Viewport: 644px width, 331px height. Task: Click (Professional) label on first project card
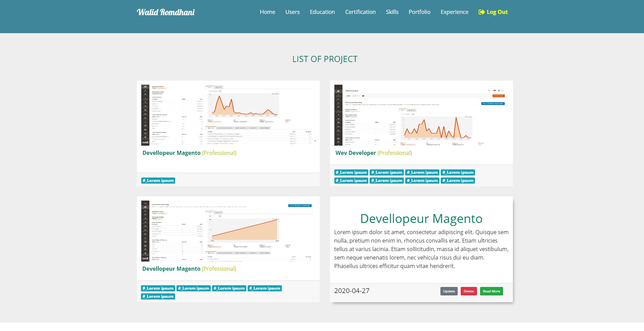[x=219, y=153]
